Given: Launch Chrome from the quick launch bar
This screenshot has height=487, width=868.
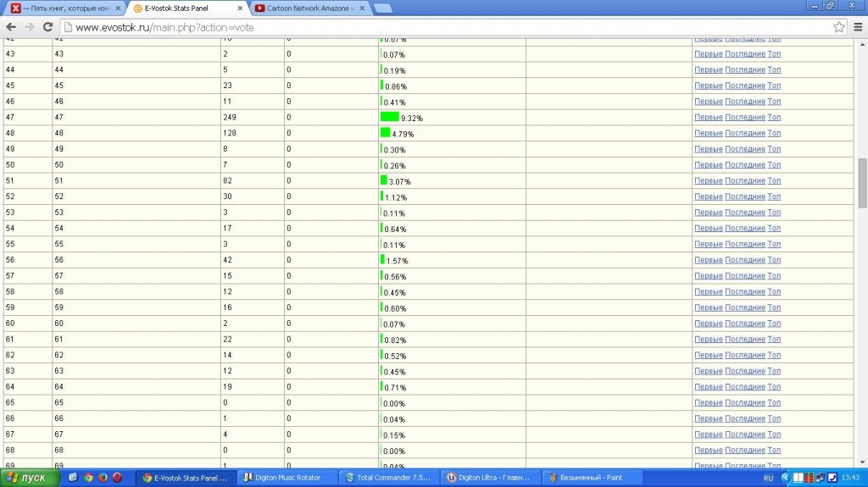Looking at the screenshot, I should coord(88,478).
